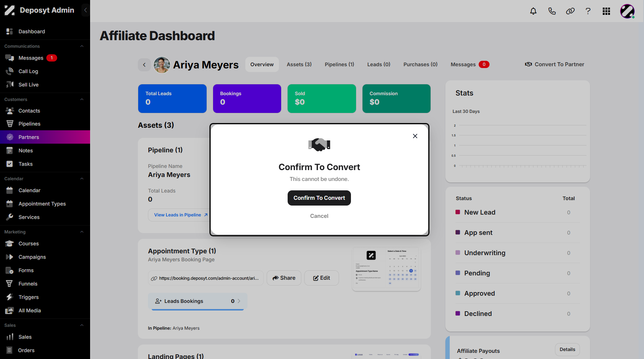This screenshot has width=644, height=359.
Task: Collapse the Sales section
Action: 82,325
